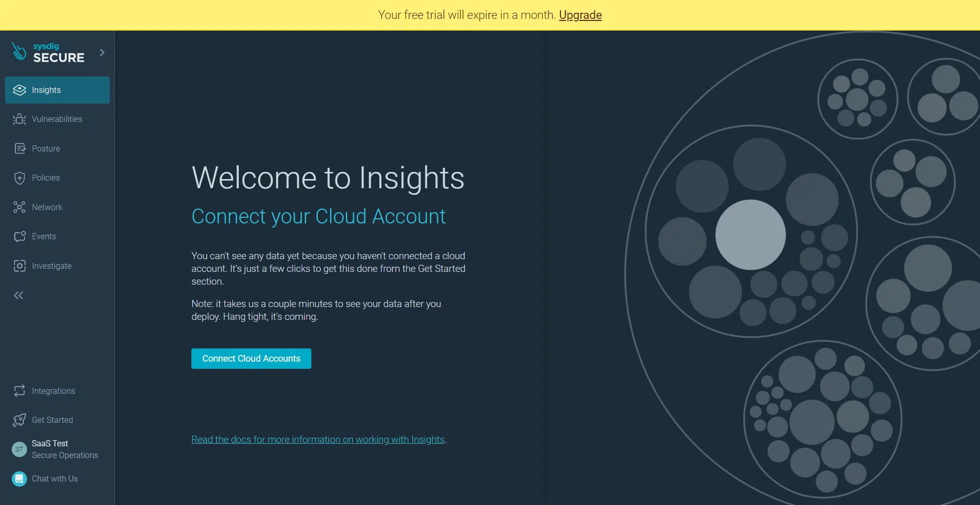Click the Policies shield icon

click(x=19, y=178)
